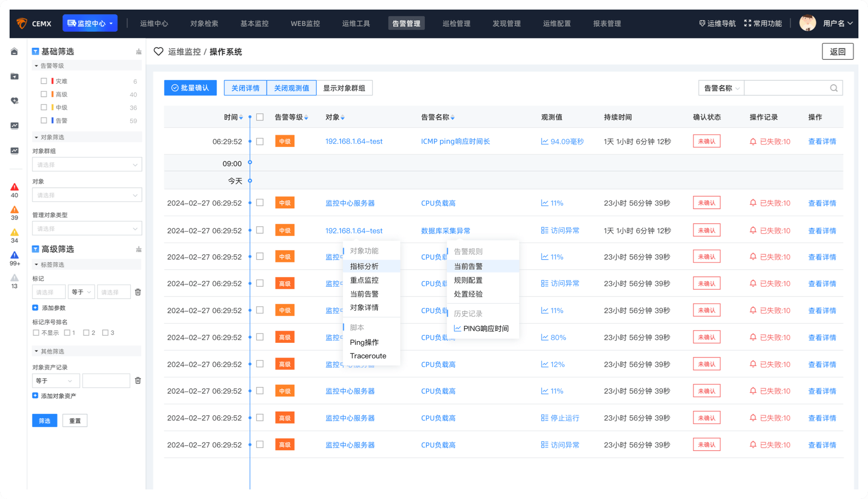Viewport: 868px width, 499px height.
Task: Toggle the select-all checkbox in table header
Action: pos(260,117)
